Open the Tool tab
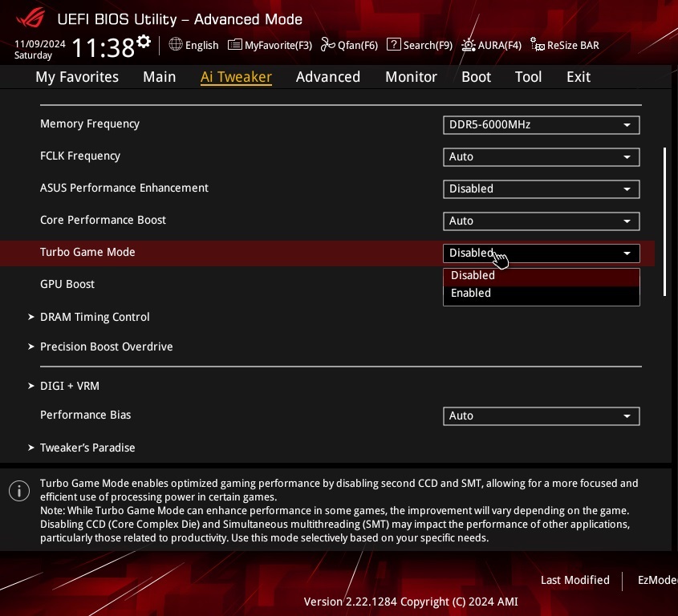This screenshot has width=678, height=616. (528, 76)
